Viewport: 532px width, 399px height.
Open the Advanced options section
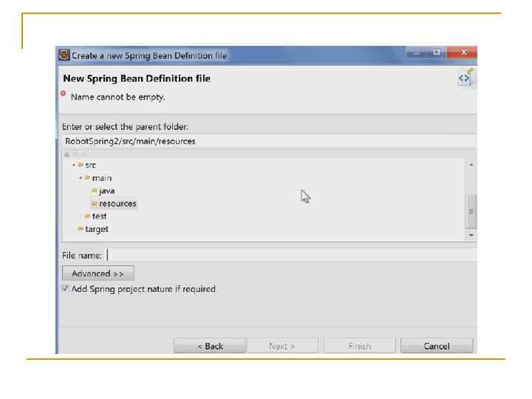click(x=98, y=273)
